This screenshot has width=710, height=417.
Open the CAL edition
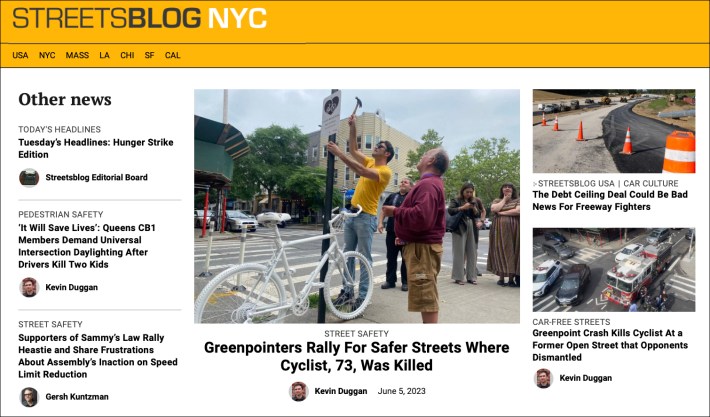(172, 55)
